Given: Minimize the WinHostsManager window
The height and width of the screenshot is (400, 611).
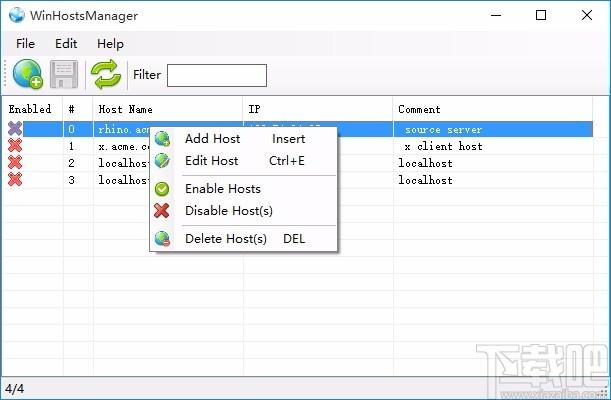Looking at the screenshot, I should [x=496, y=15].
